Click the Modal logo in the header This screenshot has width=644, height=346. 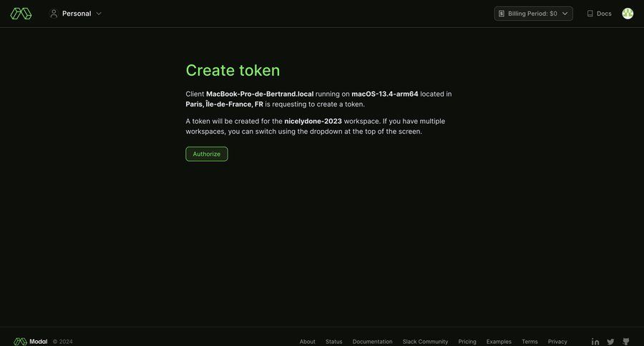pyautogui.click(x=21, y=14)
